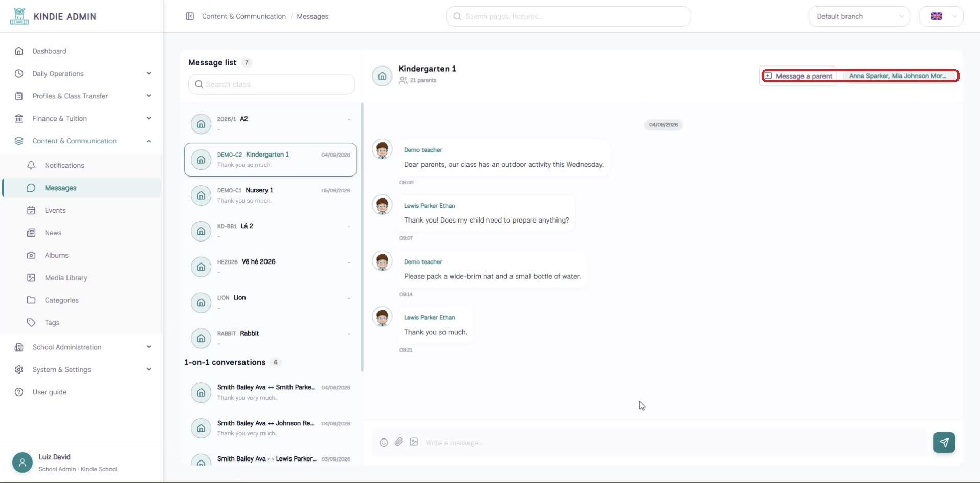The image size is (980, 483).
Task: Click the Albums camera icon
Action: point(31,255)
